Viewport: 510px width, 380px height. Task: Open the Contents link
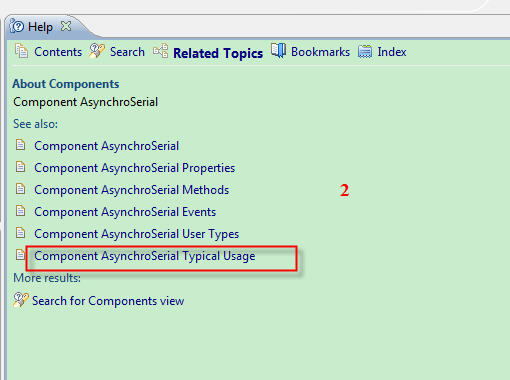[58, 52]
